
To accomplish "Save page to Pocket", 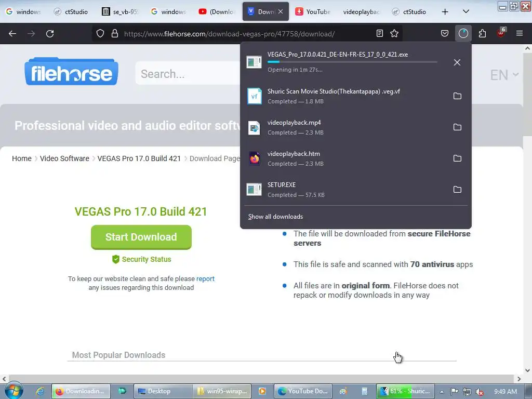I will [445, 33].
